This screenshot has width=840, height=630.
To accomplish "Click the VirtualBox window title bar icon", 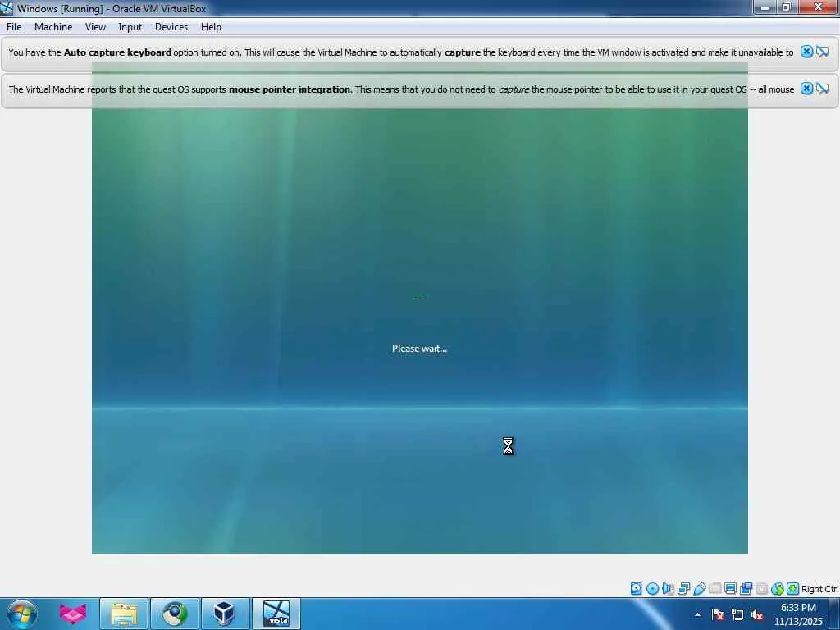I will coord(7,8).
